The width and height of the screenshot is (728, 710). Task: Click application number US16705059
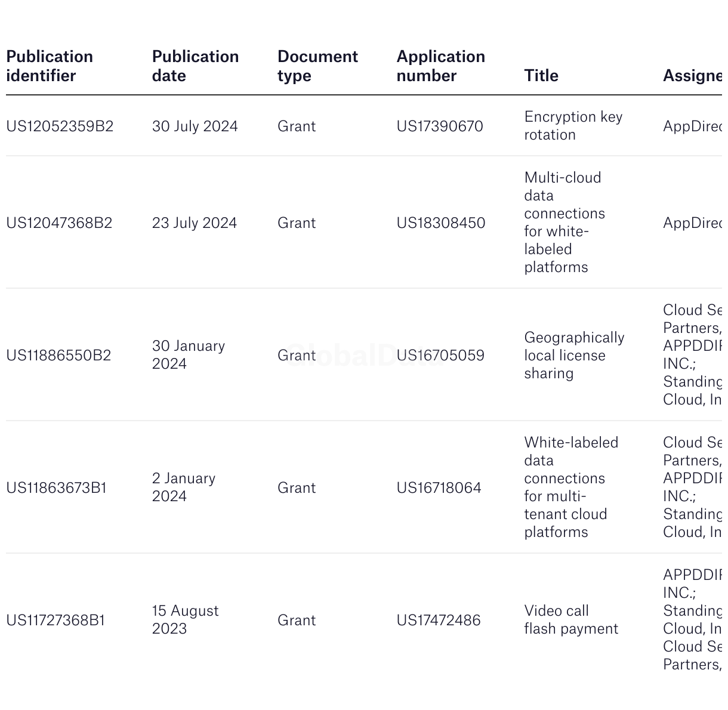click(x=440, y=356)
